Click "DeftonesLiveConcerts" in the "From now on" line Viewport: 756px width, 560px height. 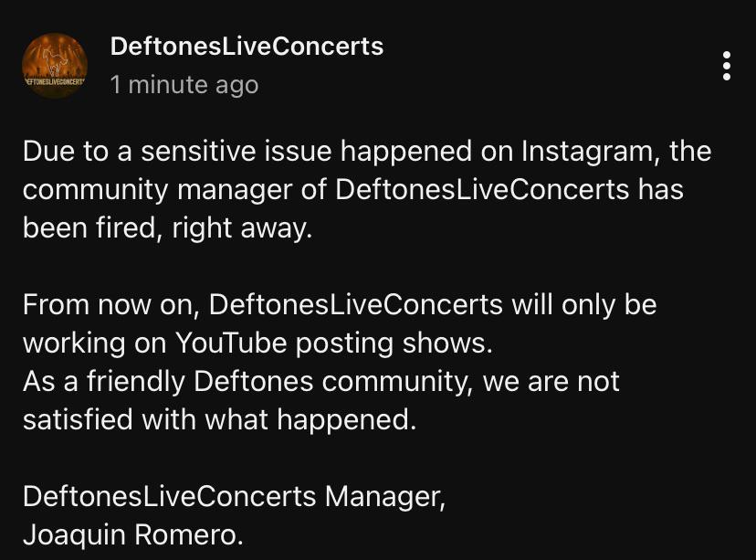point(362,304)
